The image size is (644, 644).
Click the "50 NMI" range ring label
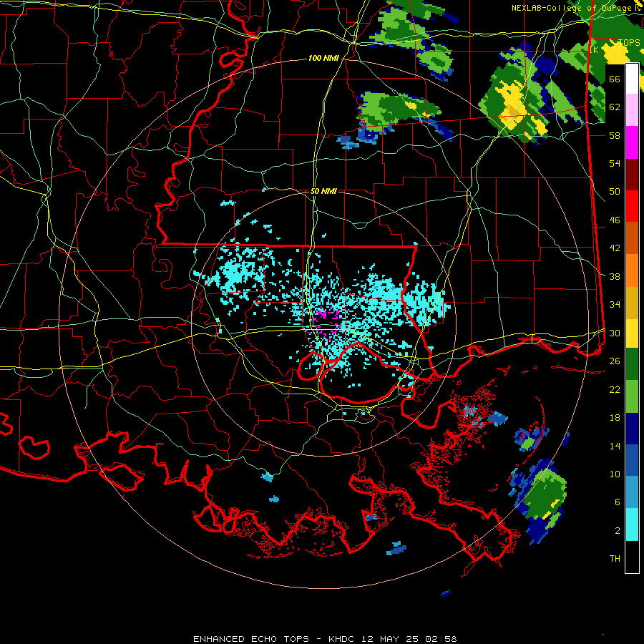click(323, 191)
